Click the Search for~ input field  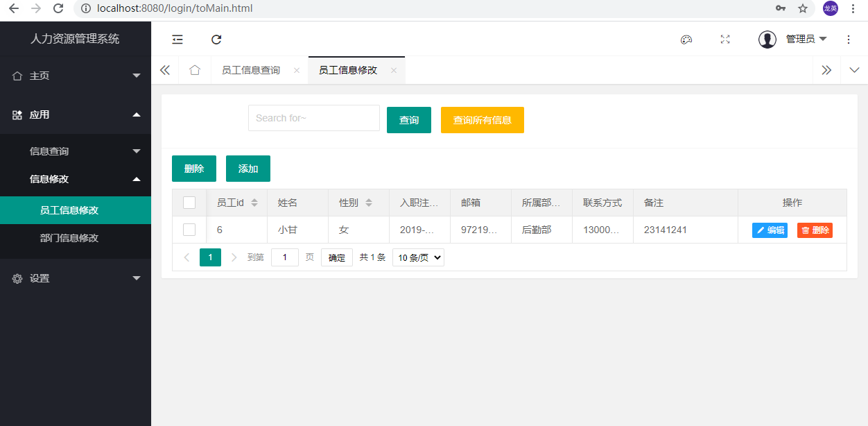click(x=313, y=118)
